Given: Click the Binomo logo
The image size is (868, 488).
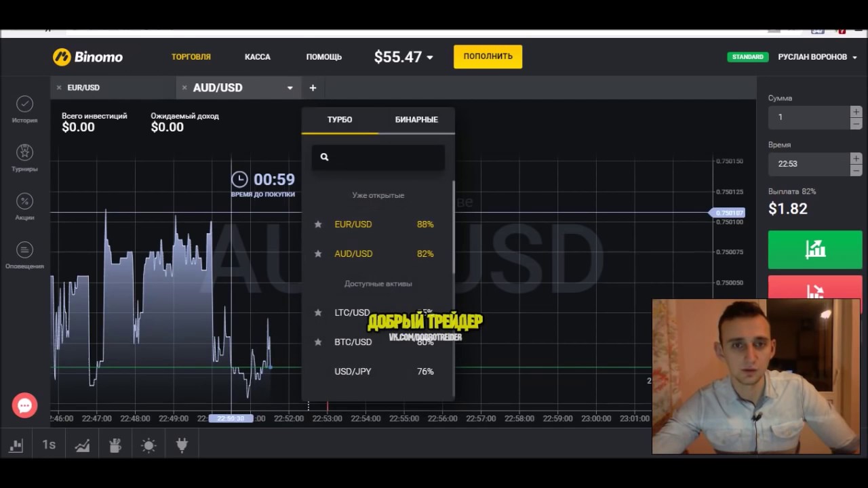Looking at the screenshot, I should coord(88,57).
